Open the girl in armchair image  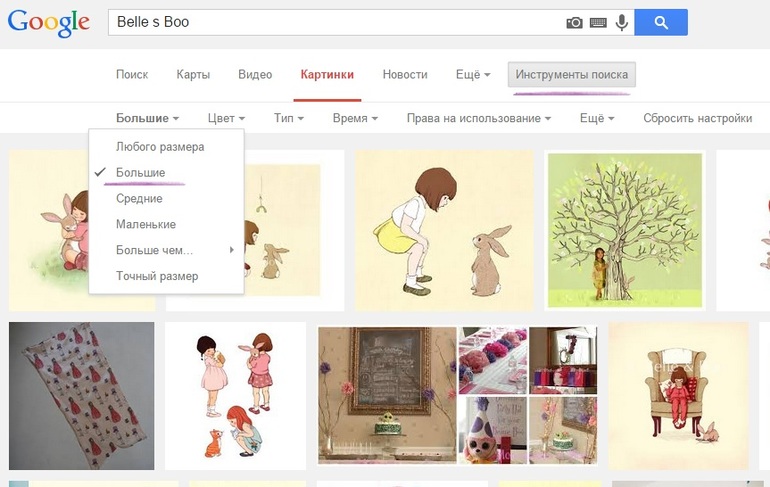678,395
